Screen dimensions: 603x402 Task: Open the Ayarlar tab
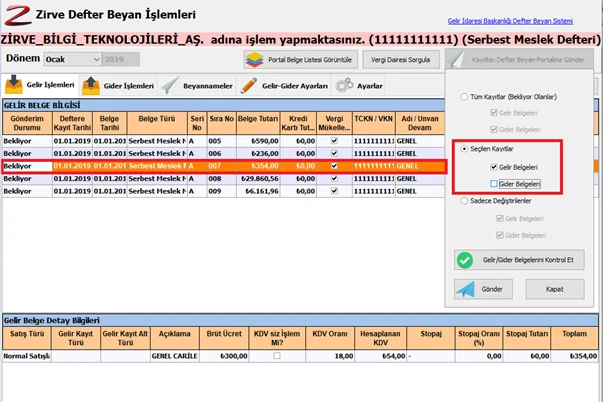(359, 85)
